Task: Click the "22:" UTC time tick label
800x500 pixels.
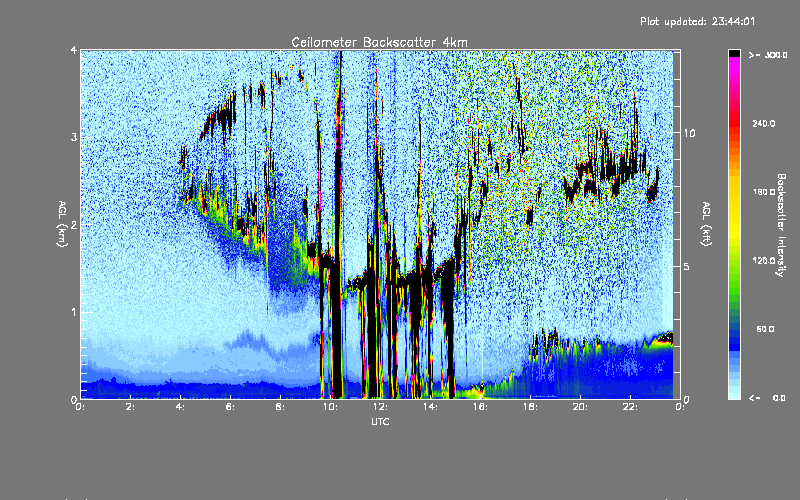Action: (x=630, y=407)
